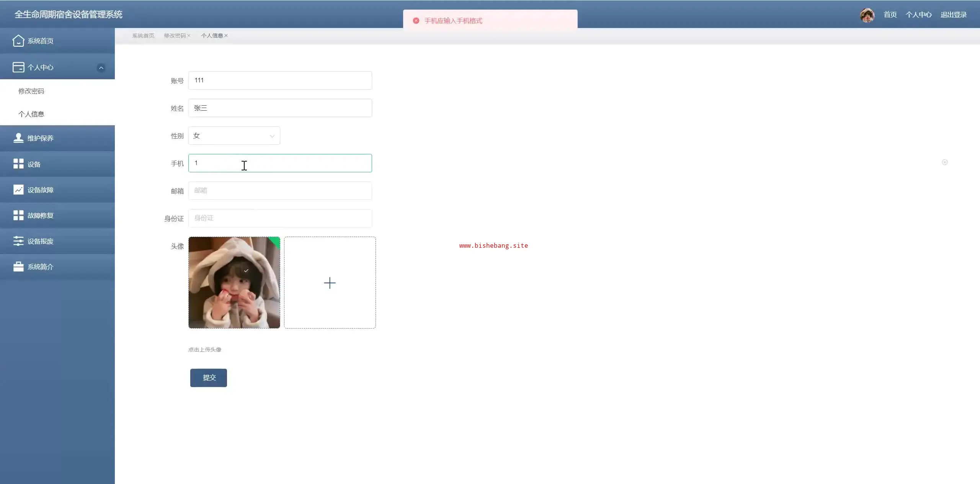
Task: Click the person icon for 维护保养
Action: [18, 138]
